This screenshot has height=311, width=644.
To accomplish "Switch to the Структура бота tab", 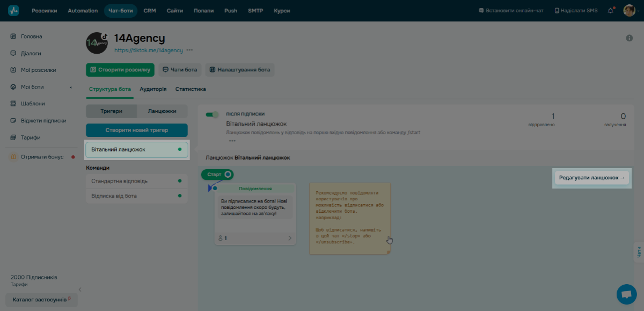I will pyautogui.click(x=110, y=89).
